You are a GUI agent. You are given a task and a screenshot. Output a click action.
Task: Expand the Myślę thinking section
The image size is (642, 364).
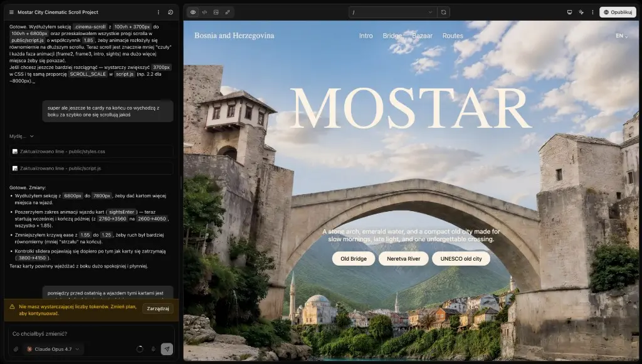pyautogui.click(x=21, y=136)
